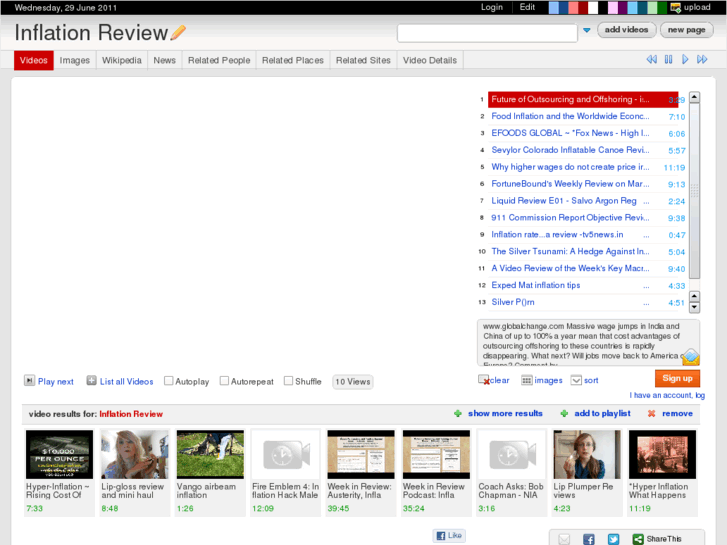Open Hyper-Inflation Rising Cost Of thumbnail
This screenshot has height=545, width=727.
[59, 454]
